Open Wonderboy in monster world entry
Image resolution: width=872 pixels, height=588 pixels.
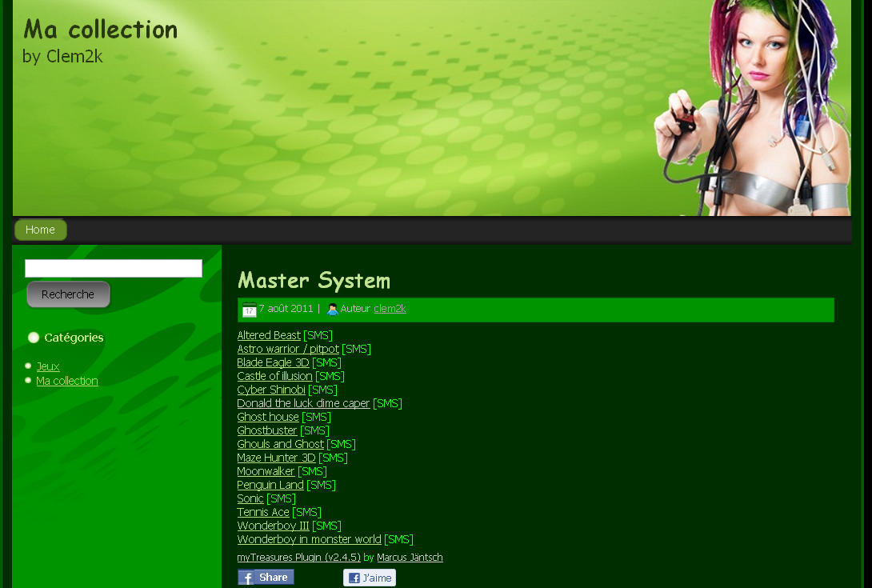pyautogui.click(x=310, y=539)
